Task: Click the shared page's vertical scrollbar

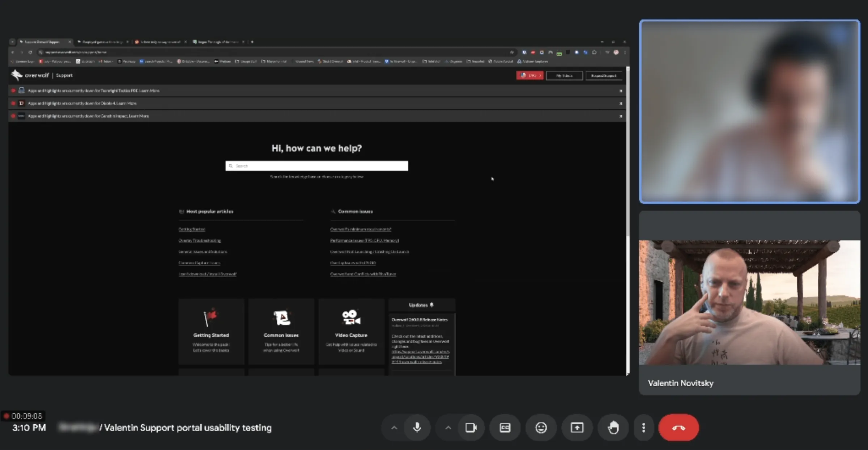Action: pyautogui.click(x=628, y=152)
